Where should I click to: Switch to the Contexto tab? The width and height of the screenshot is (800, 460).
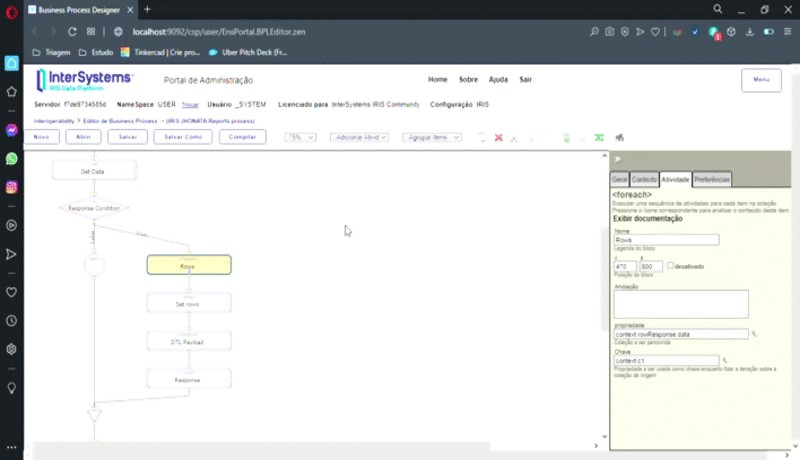[644, 180]
